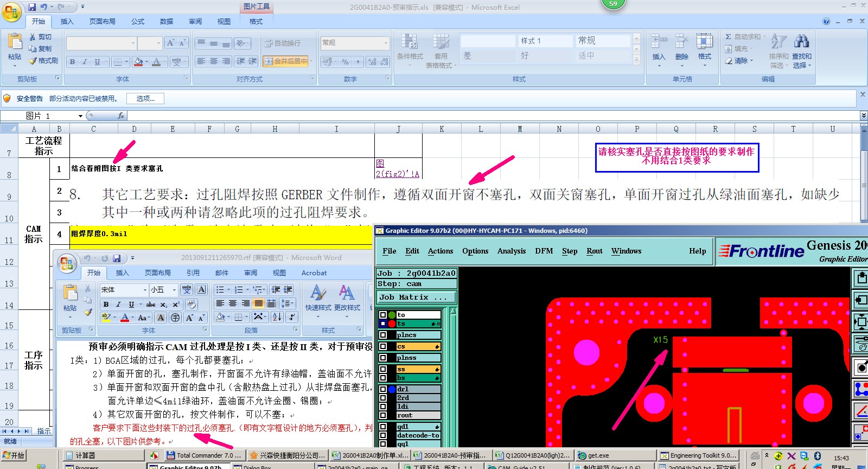
Task: Click Word's Change Styles (更改样式) icon
Action: click(x=347, y=293)
